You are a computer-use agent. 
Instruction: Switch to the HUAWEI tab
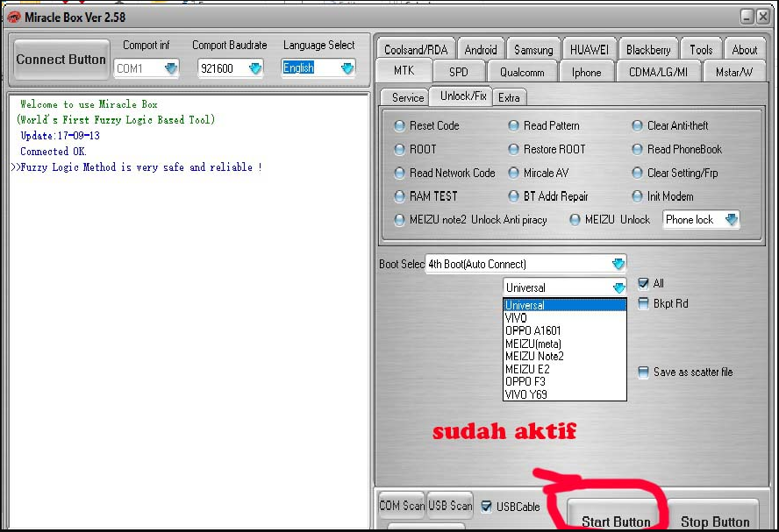pyautogui.click(x=590, y=50)
